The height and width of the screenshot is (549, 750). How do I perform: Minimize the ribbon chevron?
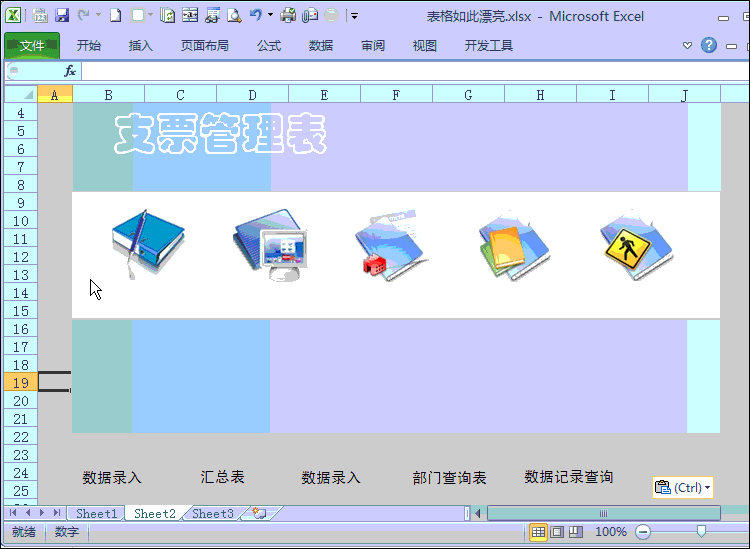(687, 45)
